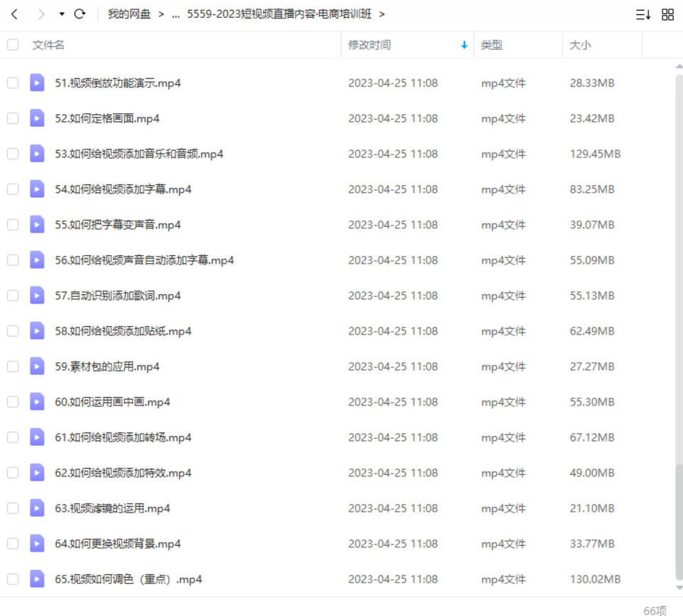The width and height of the screenshot is (683, 616).
Task: Click the video icon of 52.如何定格画面.mp4
Action: pos(37,118)
